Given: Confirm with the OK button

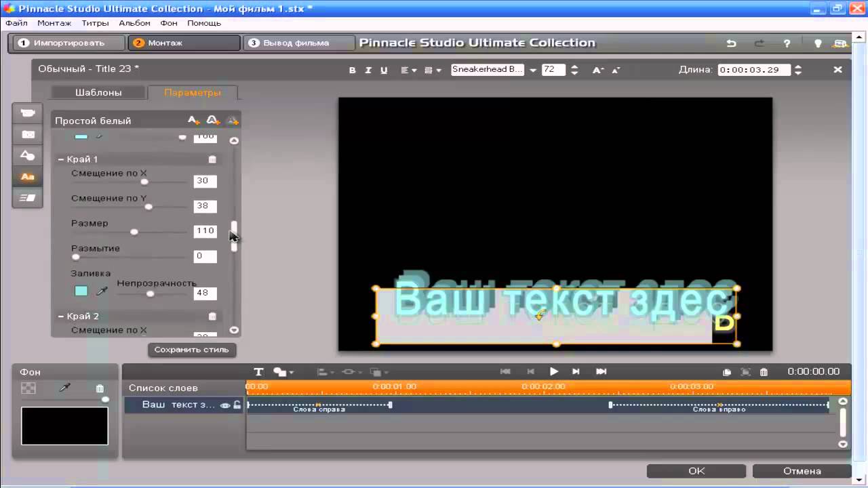Looking at the screenshot, I should click(696, 471).
